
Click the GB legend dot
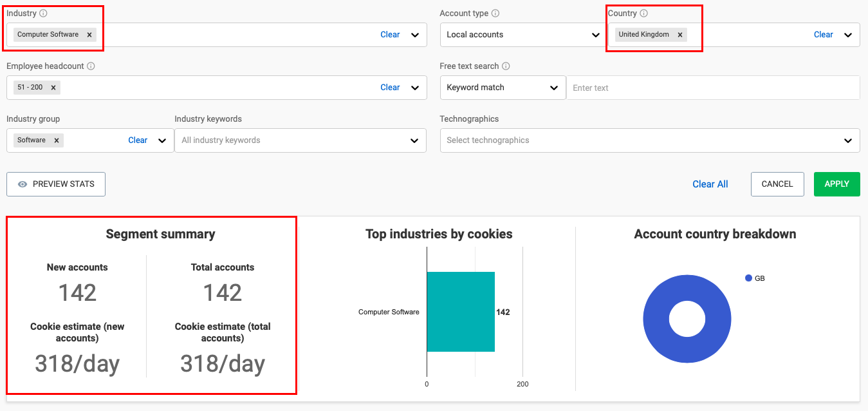[x=748, y=278]
